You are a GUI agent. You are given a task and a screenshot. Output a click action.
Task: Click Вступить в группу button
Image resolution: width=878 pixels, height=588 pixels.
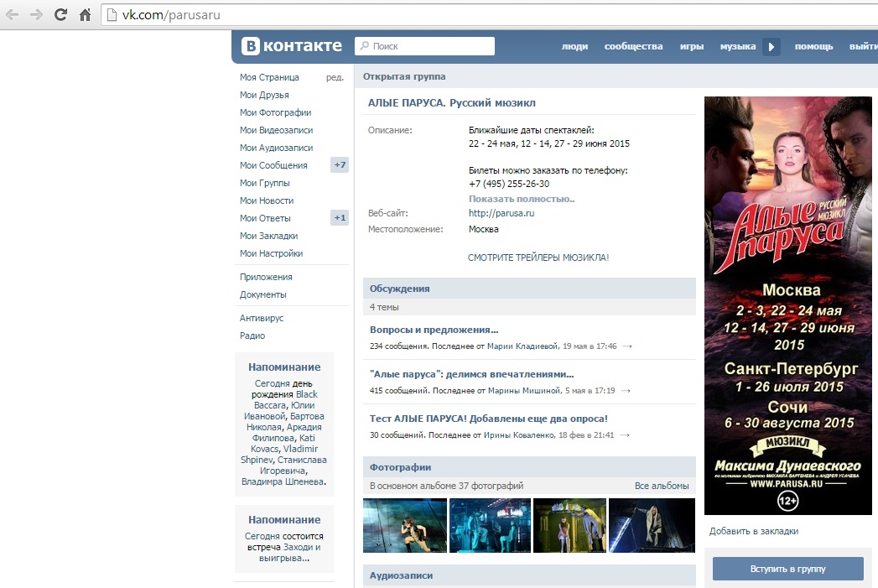[x=787, y=569]
